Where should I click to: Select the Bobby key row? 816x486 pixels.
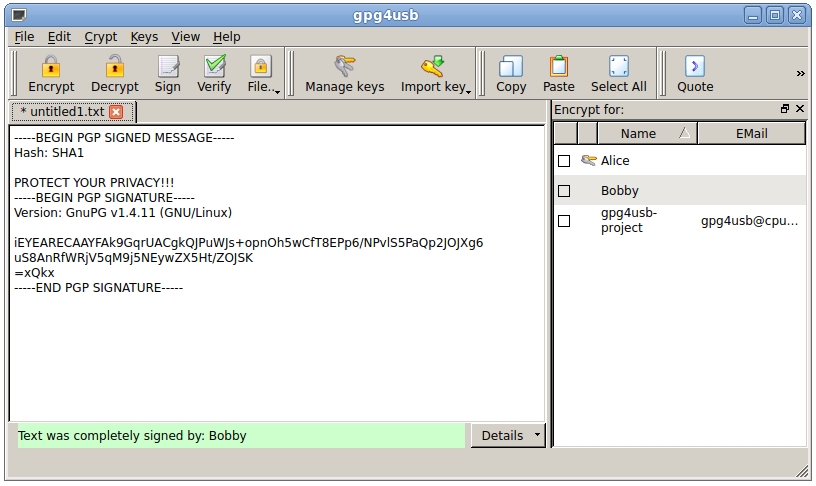(x=680, y=190)
